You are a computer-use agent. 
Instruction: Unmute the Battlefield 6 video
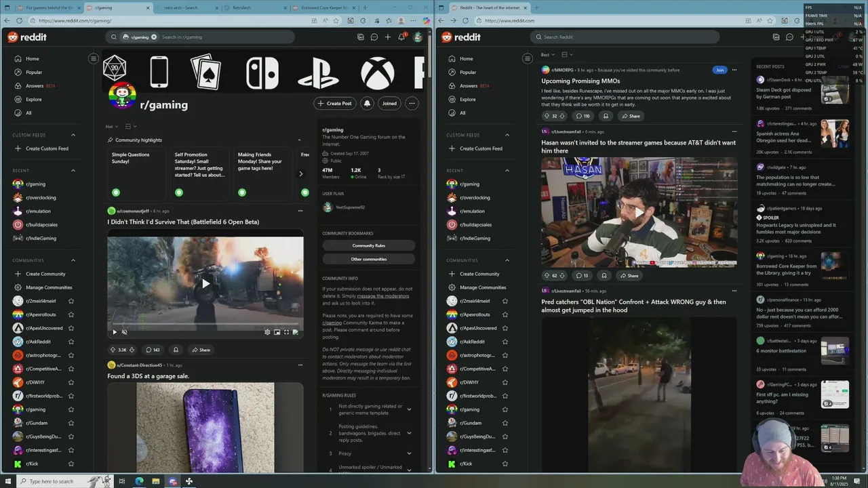(x=124, y=332)
